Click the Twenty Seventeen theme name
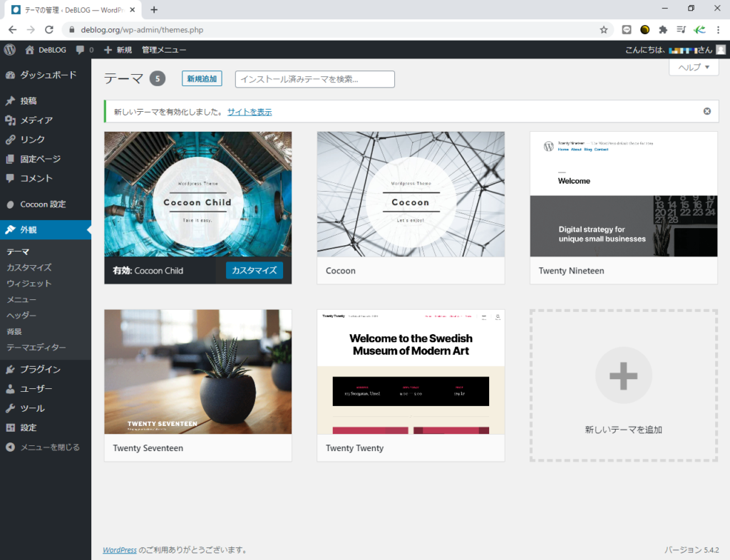This screenshot has height=560, width=730. 148,448
